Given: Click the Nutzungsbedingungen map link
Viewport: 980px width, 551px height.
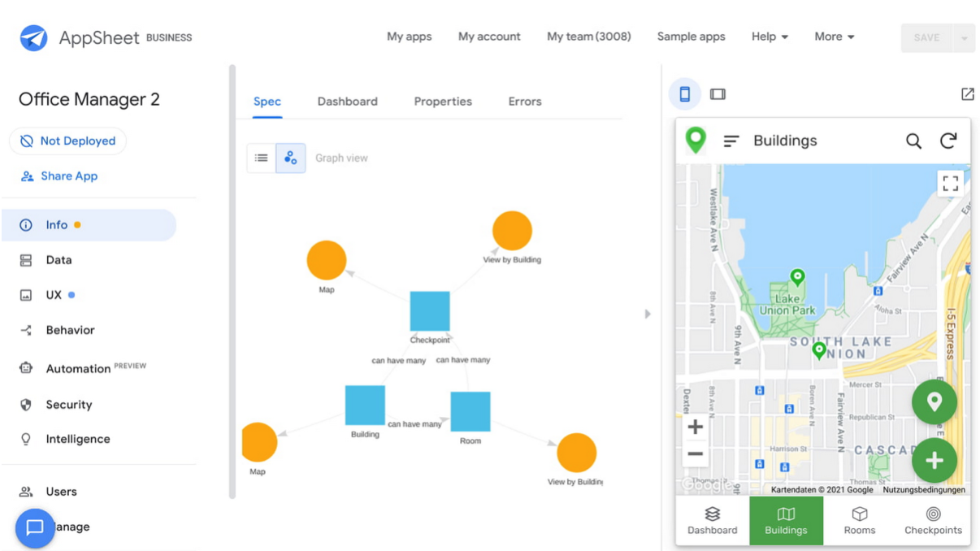Looking at the screenshot, I should tap(924, 490).
